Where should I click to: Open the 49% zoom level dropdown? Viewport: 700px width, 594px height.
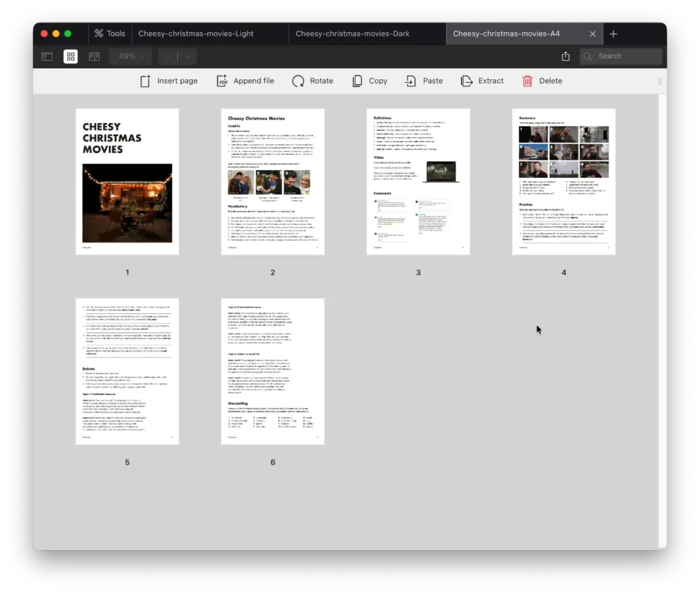pos(131,57)
